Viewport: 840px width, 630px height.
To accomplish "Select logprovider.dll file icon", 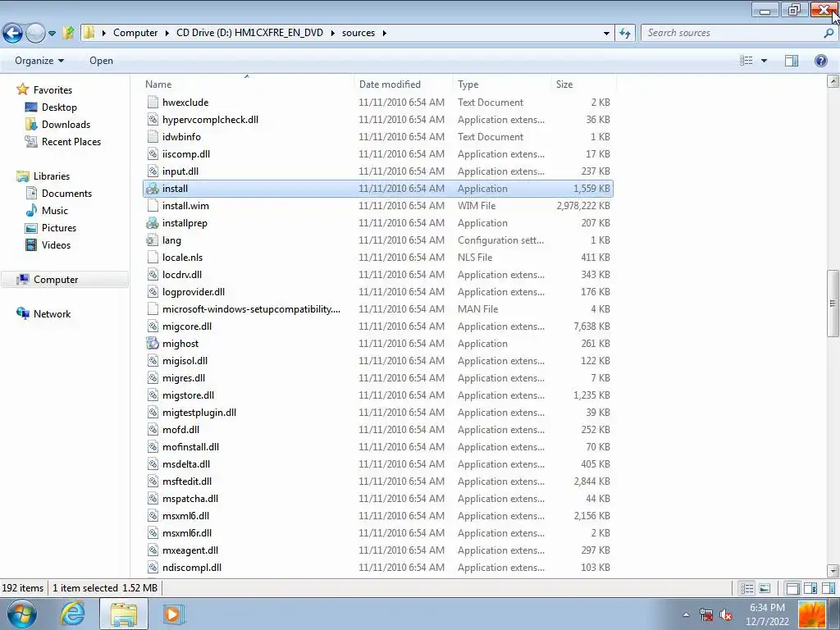I will click(x=153, y=292).
